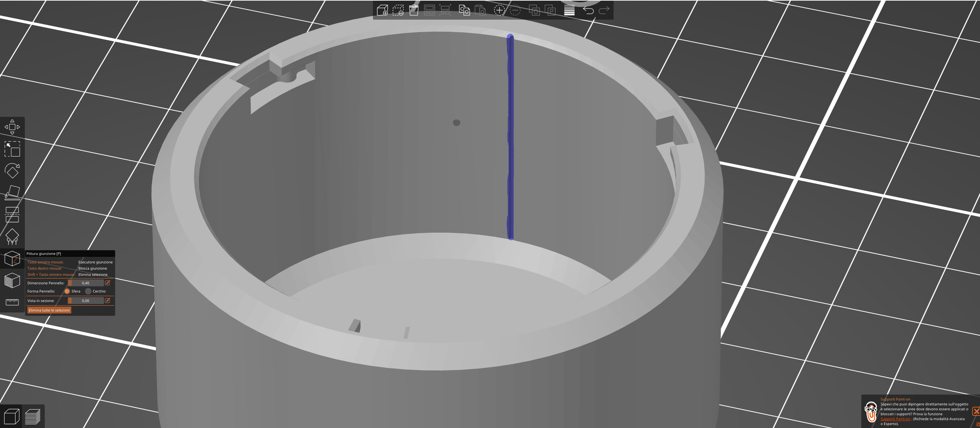The image size is (980, 428).
Task: Click the Elimina selezione text
Action: [93, 275]
